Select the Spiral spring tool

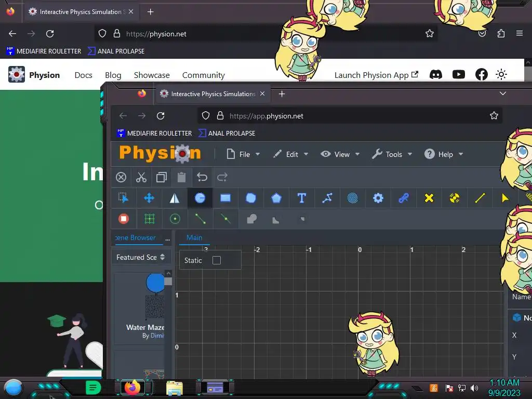[353, 198]
